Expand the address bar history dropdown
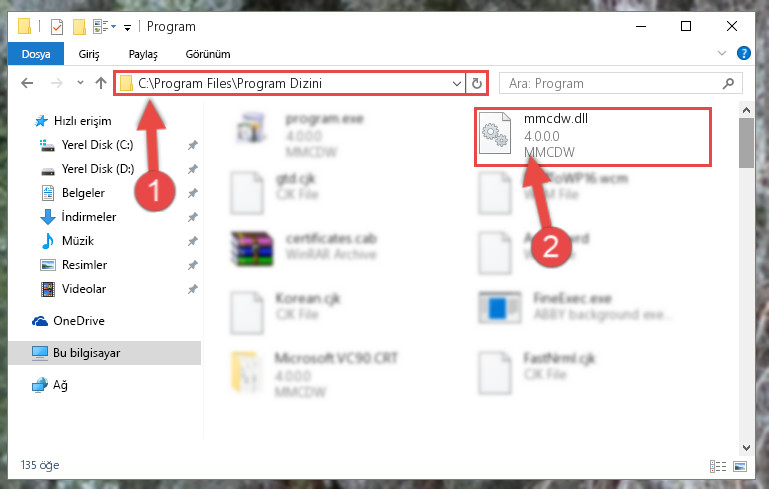 tap(457, 83)
